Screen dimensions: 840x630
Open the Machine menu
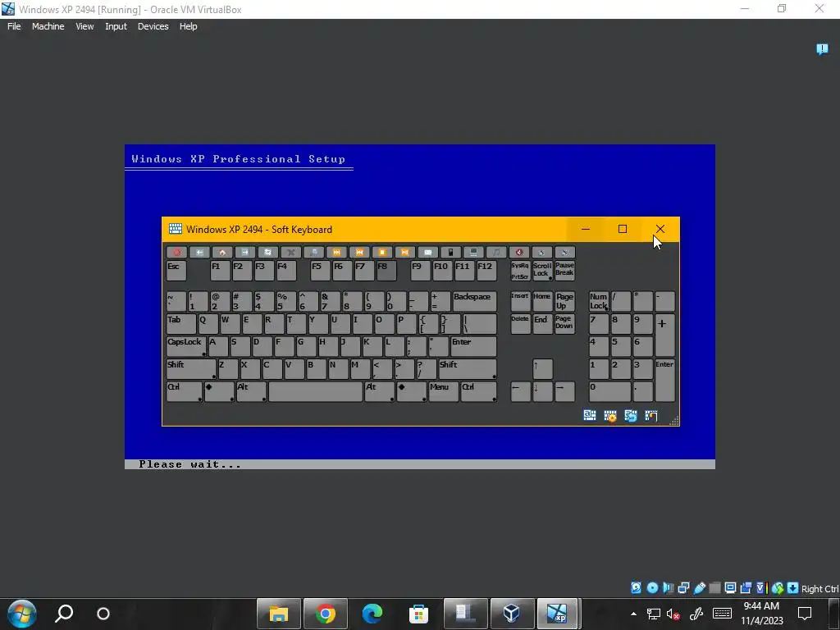point(48,26)
